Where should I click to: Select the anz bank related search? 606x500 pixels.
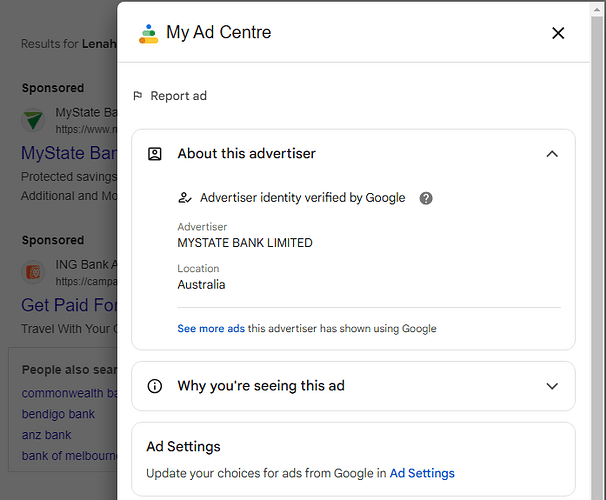(x=46, y=435)
